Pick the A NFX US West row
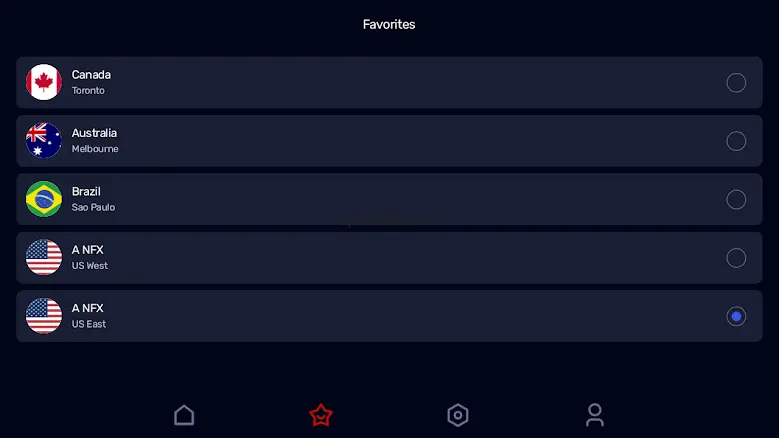 [x=389, y=258]
